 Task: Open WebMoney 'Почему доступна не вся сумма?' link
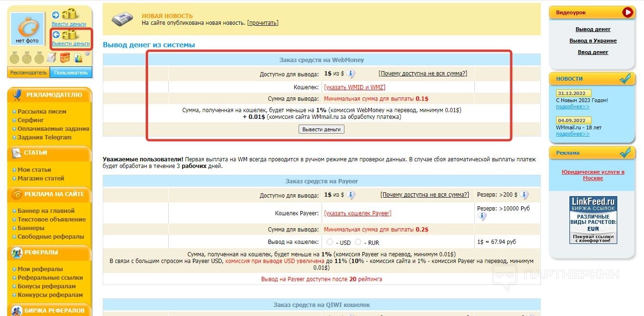point(423,74)
